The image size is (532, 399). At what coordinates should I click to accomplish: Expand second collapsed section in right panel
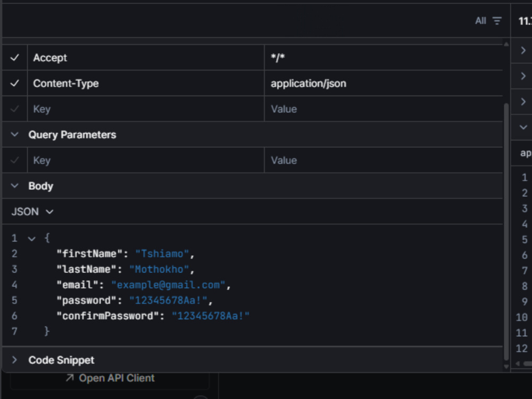(523, 76)
